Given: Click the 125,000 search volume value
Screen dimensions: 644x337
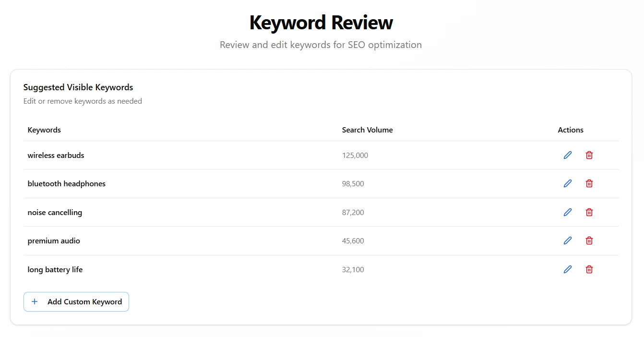Looking at the screenshot, I should coord(355,156).
